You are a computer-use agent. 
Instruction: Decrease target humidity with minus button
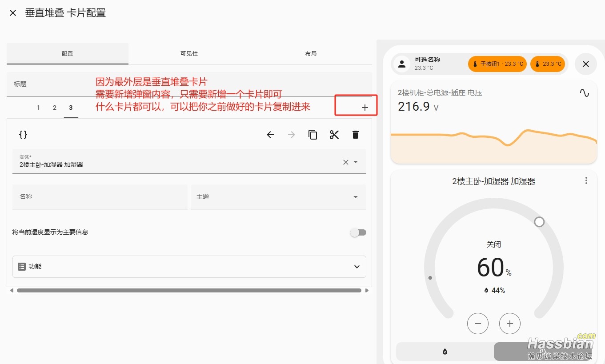(478, 324)
